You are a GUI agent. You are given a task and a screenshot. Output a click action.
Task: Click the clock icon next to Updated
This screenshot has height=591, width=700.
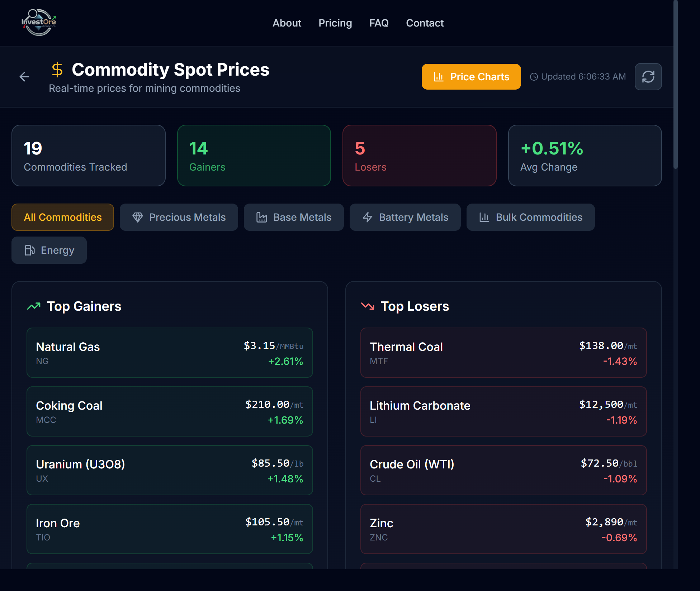point(534,77)
